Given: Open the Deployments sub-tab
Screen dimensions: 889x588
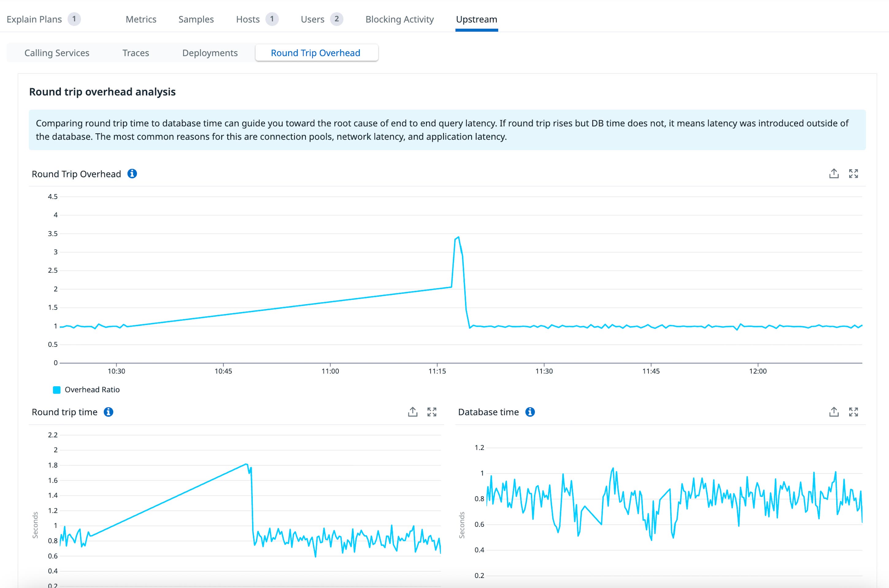Looking at the screenshot, I should [210, 53].
